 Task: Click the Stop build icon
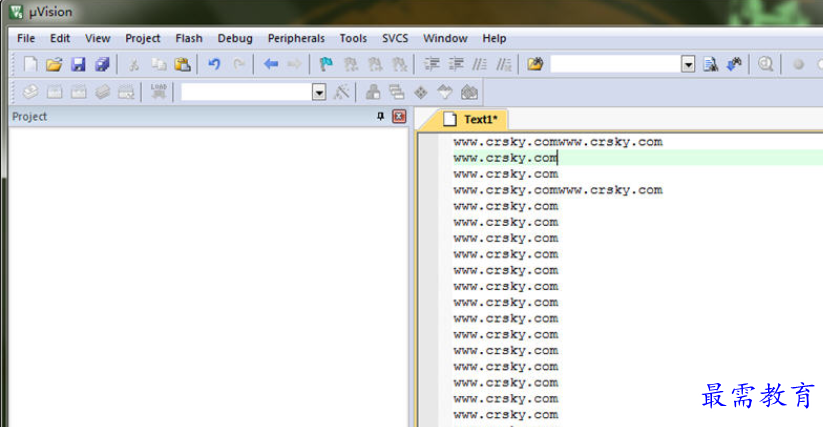[x=126, y=92]
